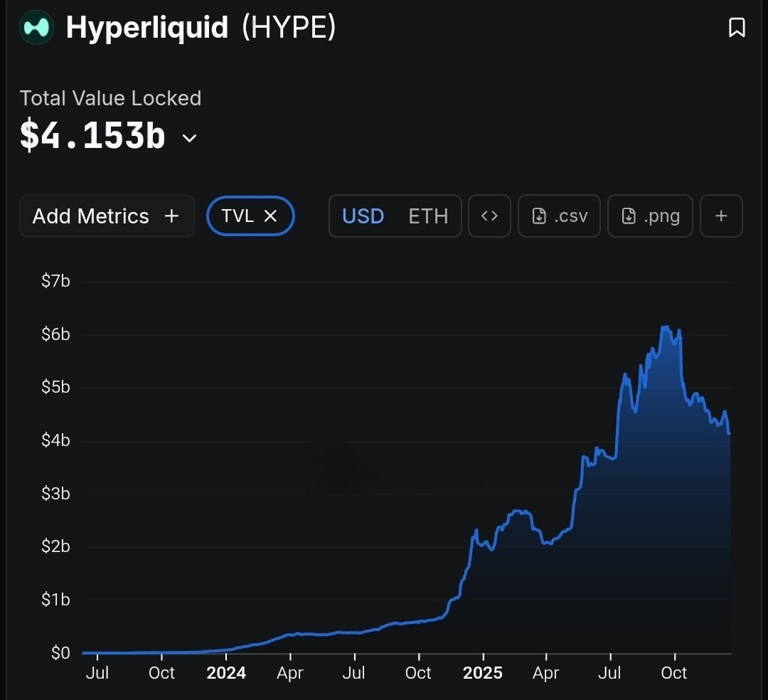768x700 pixels.
Task: Expand the $4.153b value chevron
Action: [190, 138]
